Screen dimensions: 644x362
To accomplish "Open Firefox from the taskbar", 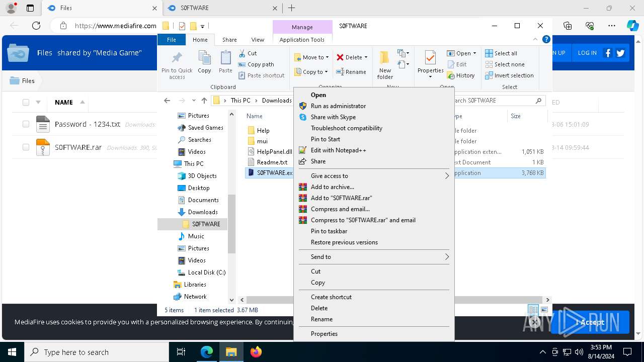I will pyautogui.click(x=256, y=352).
